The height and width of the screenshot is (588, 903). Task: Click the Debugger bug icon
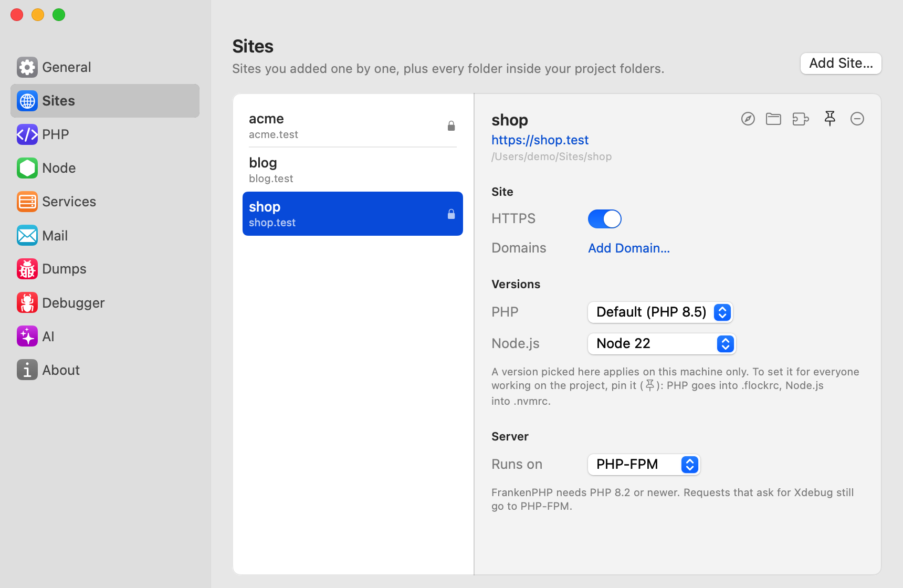[27, 303]
